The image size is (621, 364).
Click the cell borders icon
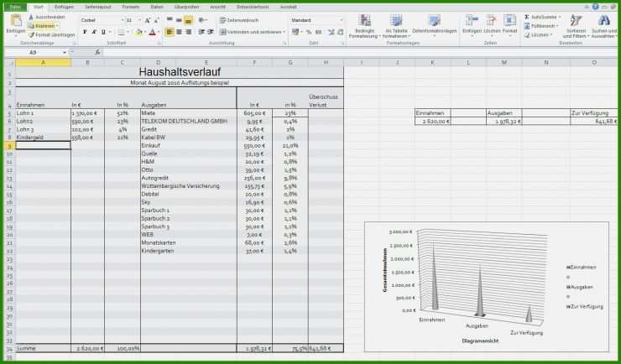pyautogui.click(x=121, y=32)
